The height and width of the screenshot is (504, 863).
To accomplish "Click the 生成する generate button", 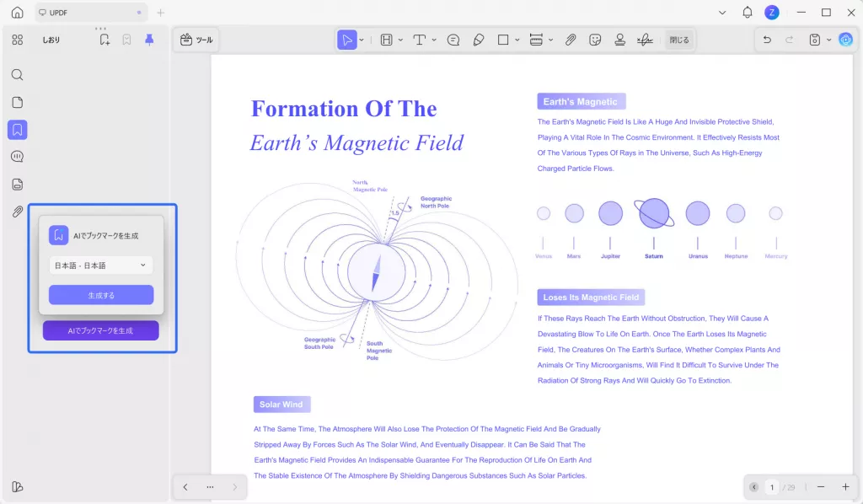I will click(x=101, y=295).
